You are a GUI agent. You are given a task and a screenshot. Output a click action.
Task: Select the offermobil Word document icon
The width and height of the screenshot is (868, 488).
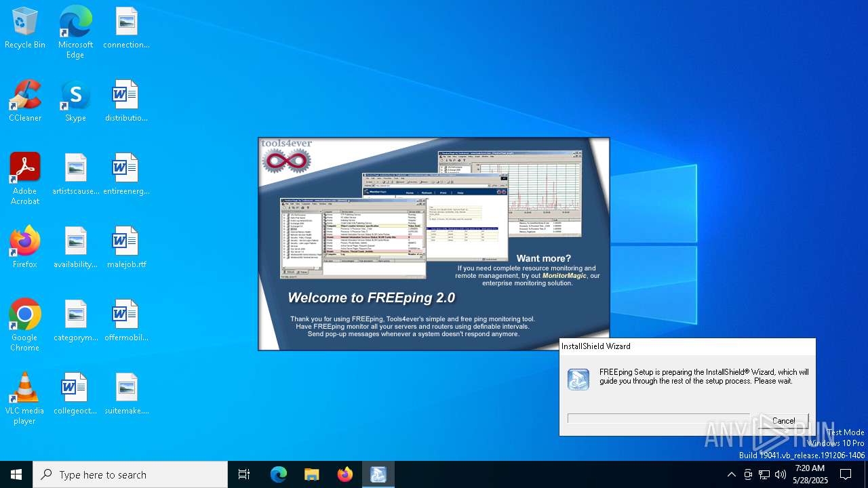(126, 321)
